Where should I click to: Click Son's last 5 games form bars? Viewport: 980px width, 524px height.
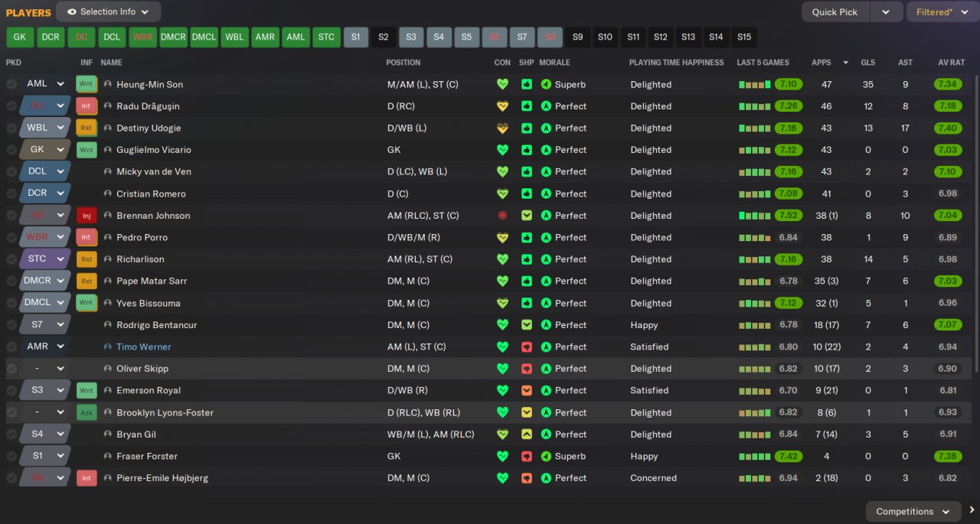755,84
